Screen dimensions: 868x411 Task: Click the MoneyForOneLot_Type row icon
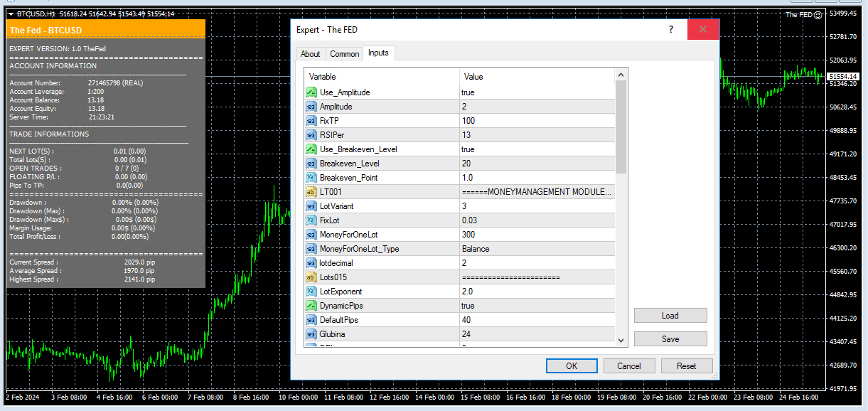(x=311, y=249)
